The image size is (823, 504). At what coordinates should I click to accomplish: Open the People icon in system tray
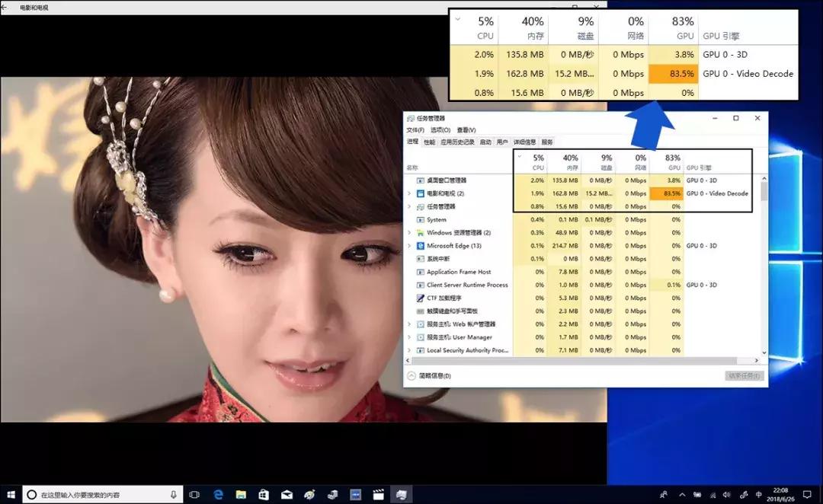pos(664,495)
